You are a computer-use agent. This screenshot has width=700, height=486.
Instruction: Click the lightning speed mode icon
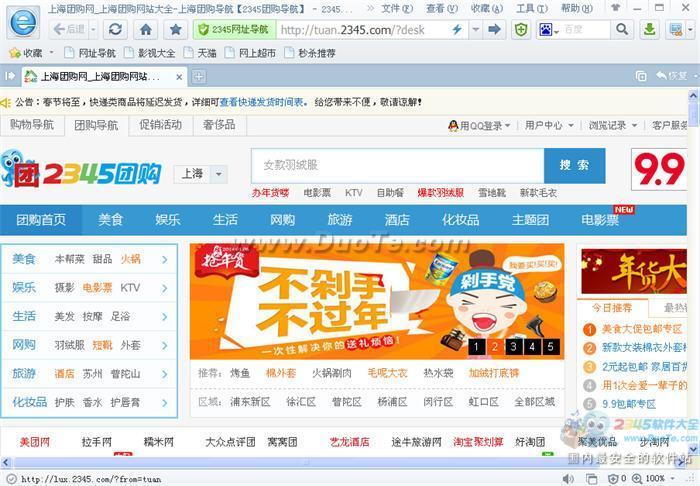coord(457,29)
